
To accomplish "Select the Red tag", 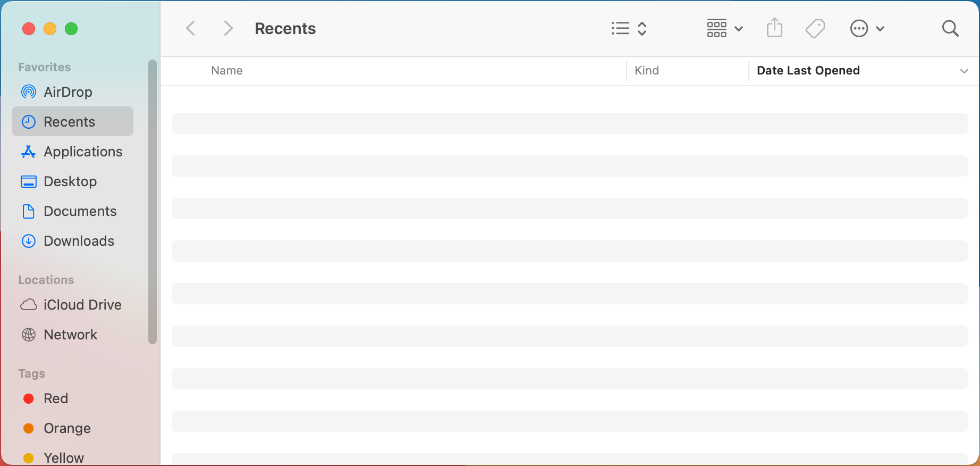I will 56,398.
